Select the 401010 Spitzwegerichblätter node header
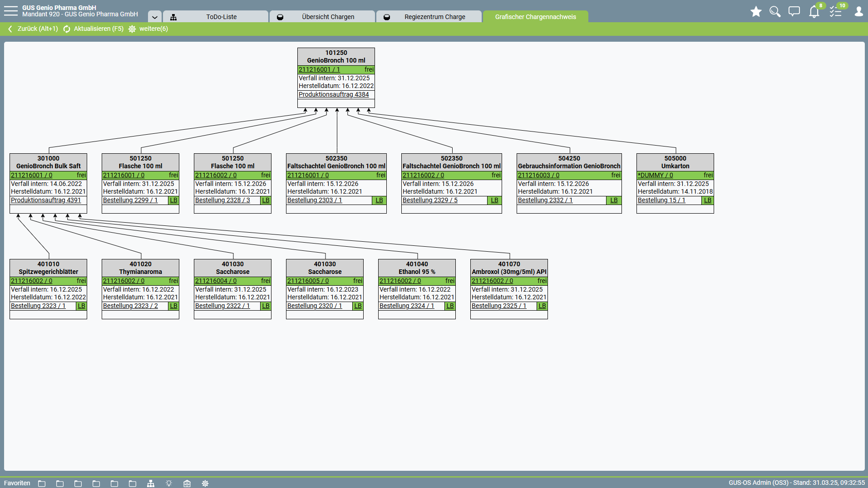868x488 pixels. 48,268
